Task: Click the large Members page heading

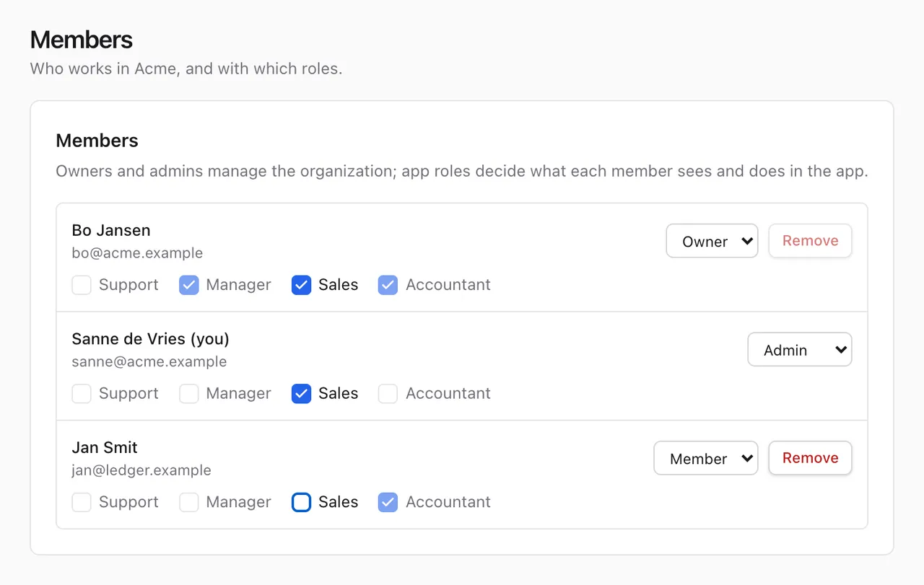Action: click(82, 40)
